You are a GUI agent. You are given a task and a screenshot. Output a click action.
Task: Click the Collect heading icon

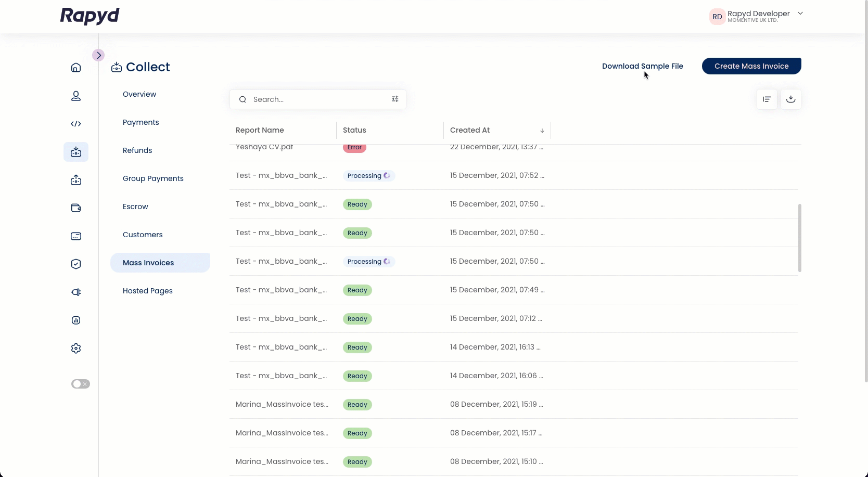[117, 67]
